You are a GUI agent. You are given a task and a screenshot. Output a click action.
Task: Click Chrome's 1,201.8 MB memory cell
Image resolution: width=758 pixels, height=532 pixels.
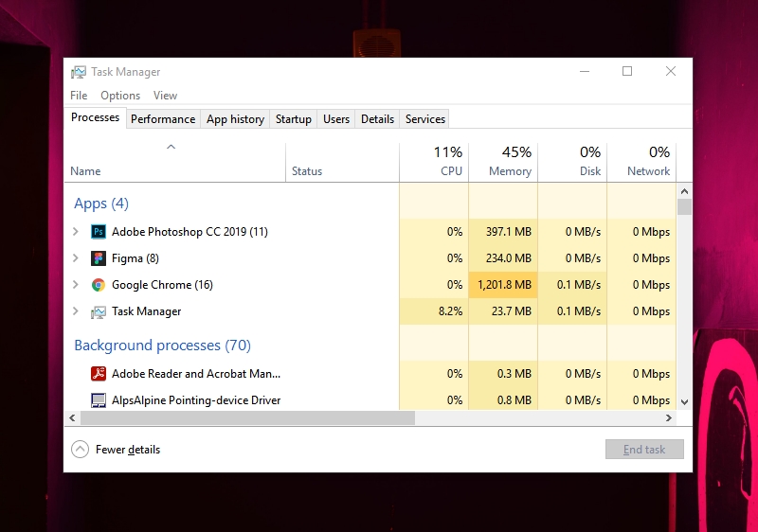coord(503,285)
